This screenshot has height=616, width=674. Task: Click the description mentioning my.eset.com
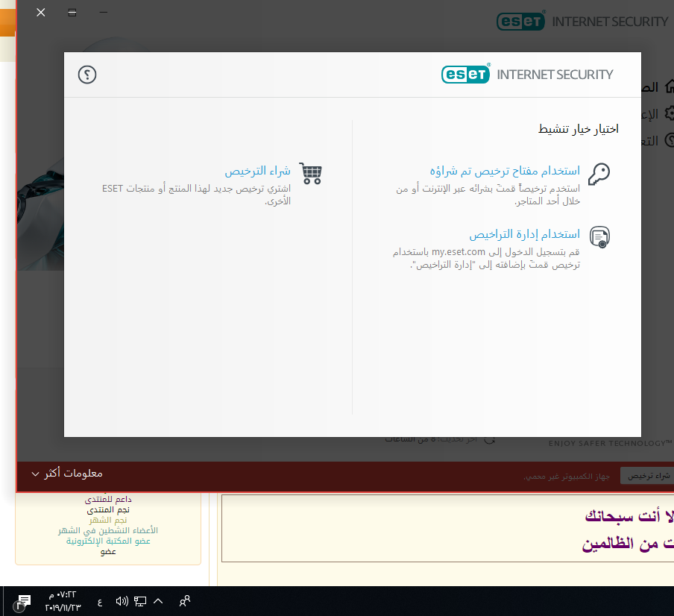[x=486, y=258]
